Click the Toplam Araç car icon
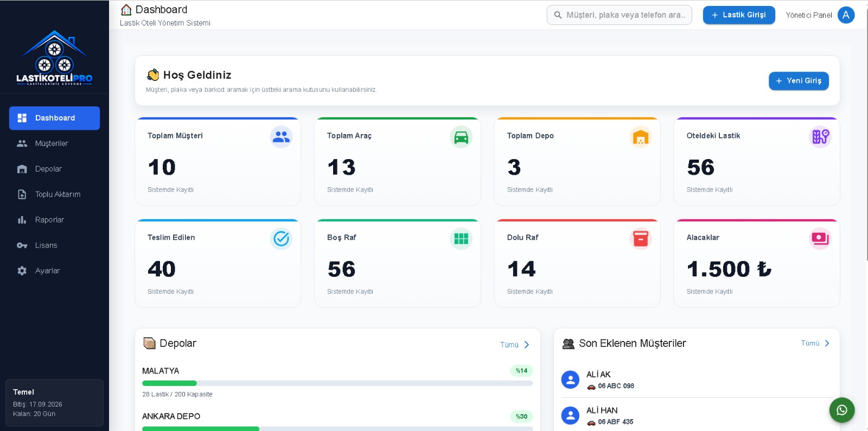Image resolution: width=868 pixels, height=431 pixels. click(461, 137)
